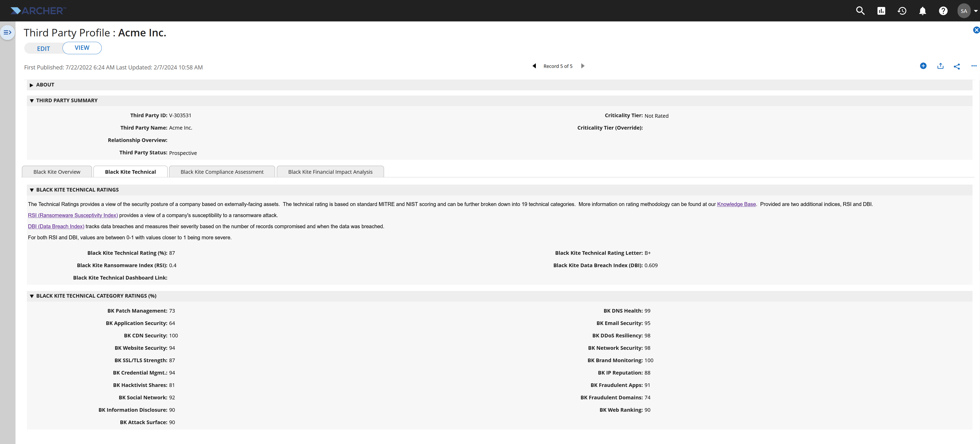The width and height of the screenshot is (980, 444).
Task: Go to the previous record arrow
Action: (534, 66)
